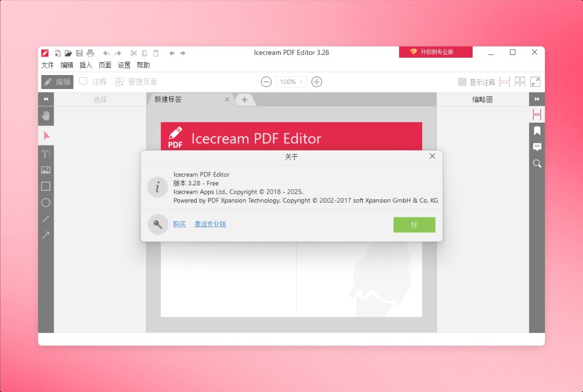This screenshot has height=392, width=583.
Task: Switch to grid page view mode
Action: (x=520, y=82)
